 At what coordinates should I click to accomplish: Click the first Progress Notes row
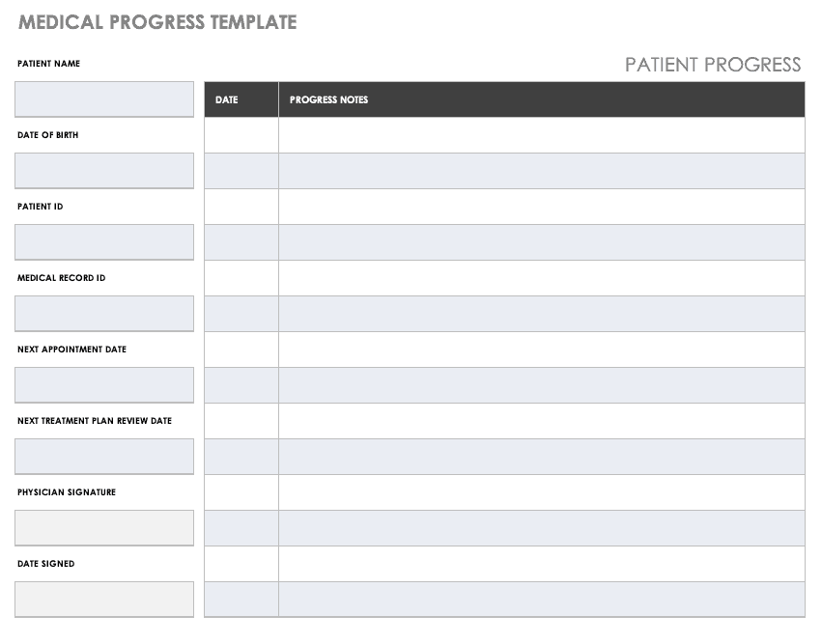541,135
